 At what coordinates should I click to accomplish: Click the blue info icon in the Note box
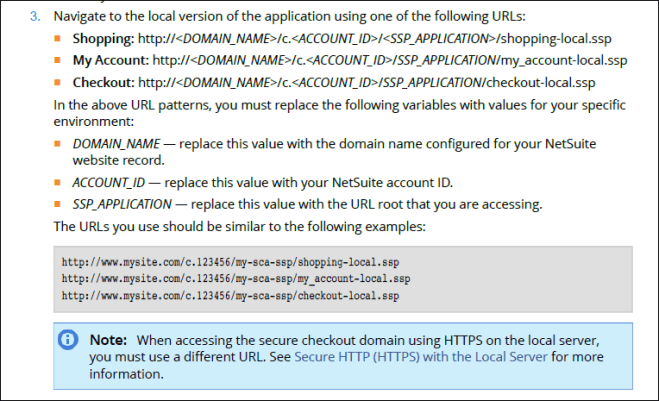coord(68,340)
